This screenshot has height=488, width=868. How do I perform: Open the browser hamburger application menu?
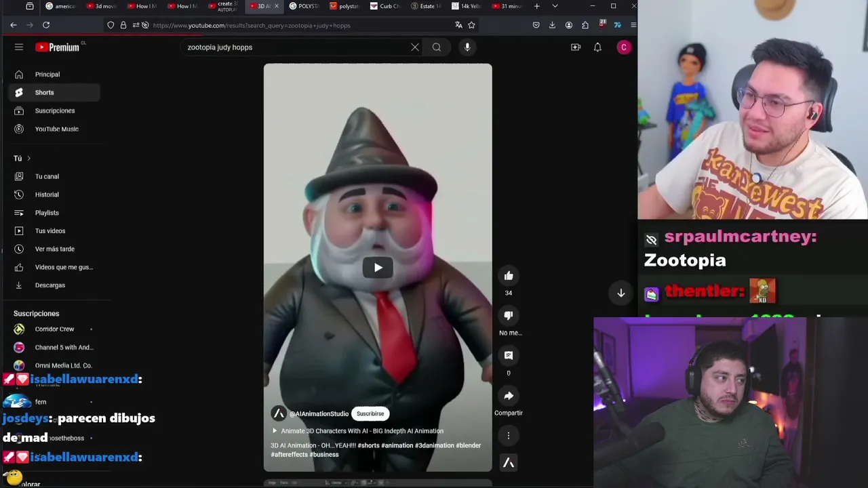click(633, 25)
